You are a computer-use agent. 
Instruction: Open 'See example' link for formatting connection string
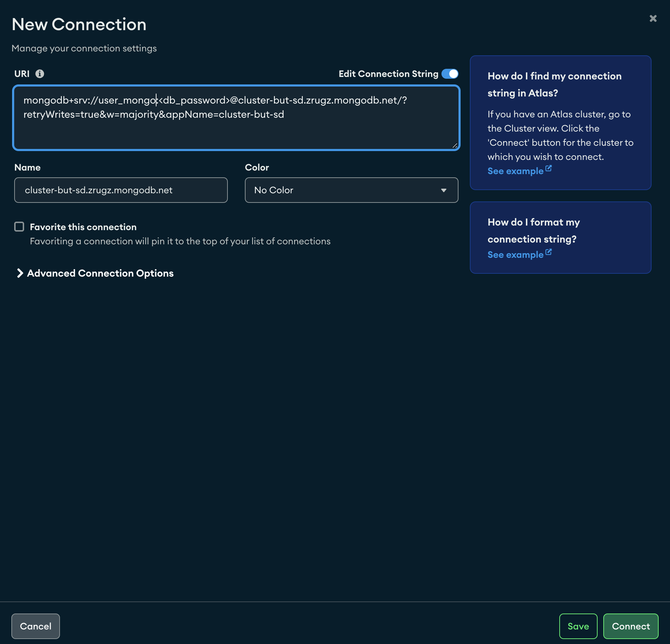click(515, 255)
